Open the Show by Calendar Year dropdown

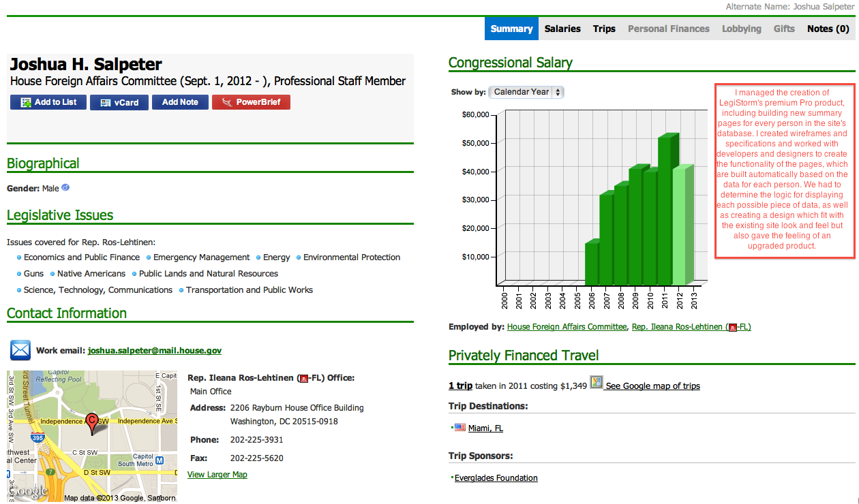(526, 92)
